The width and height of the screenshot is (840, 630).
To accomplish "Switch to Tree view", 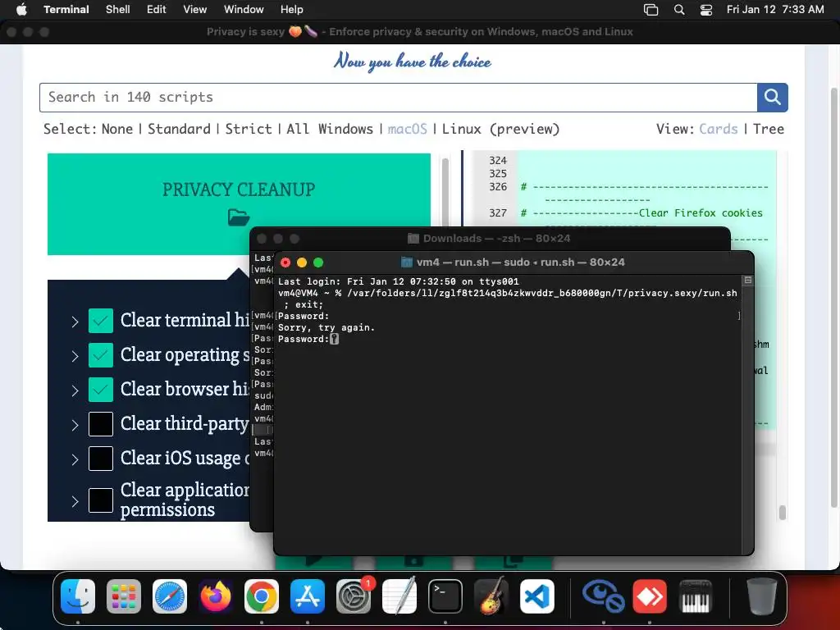I will (x=768, y=129).
